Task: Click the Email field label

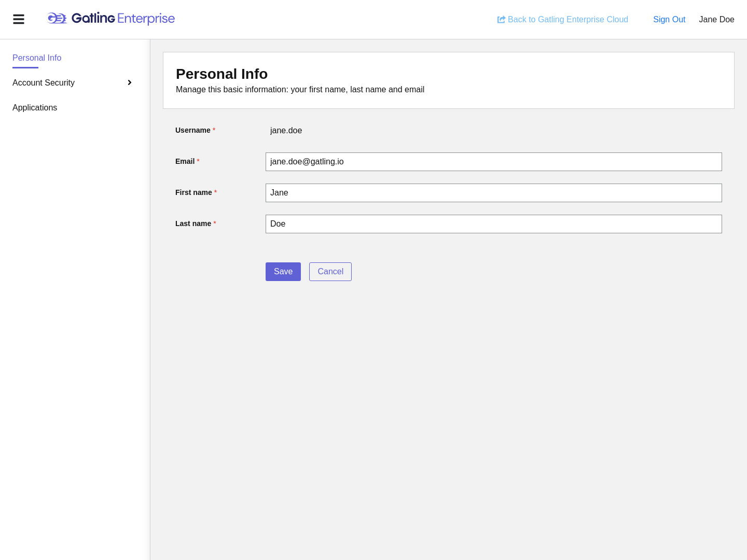Action: 185,162
